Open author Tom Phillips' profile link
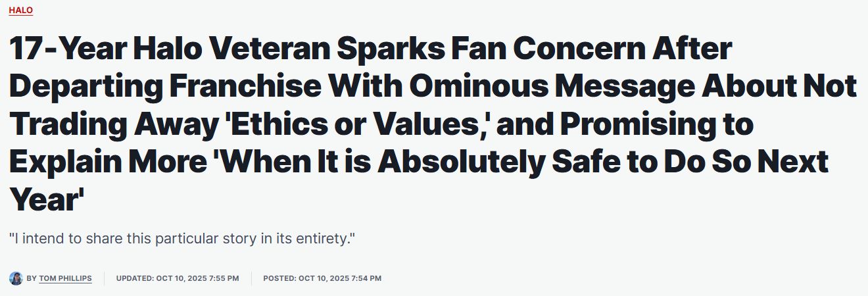This screenshot has width=868, height=296. (65, 278)
